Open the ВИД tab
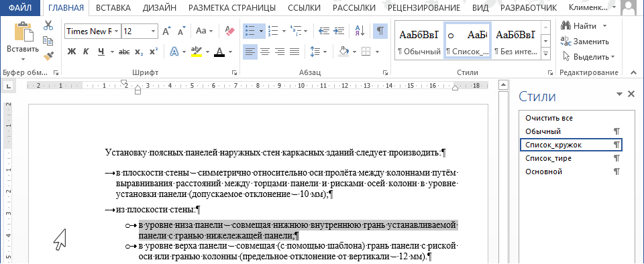 (480, 8)
